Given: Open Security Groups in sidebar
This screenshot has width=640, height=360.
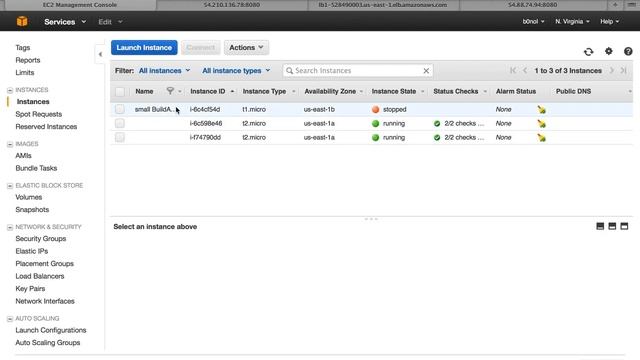Looking at the screenshot, I should (x=40, y=239).
